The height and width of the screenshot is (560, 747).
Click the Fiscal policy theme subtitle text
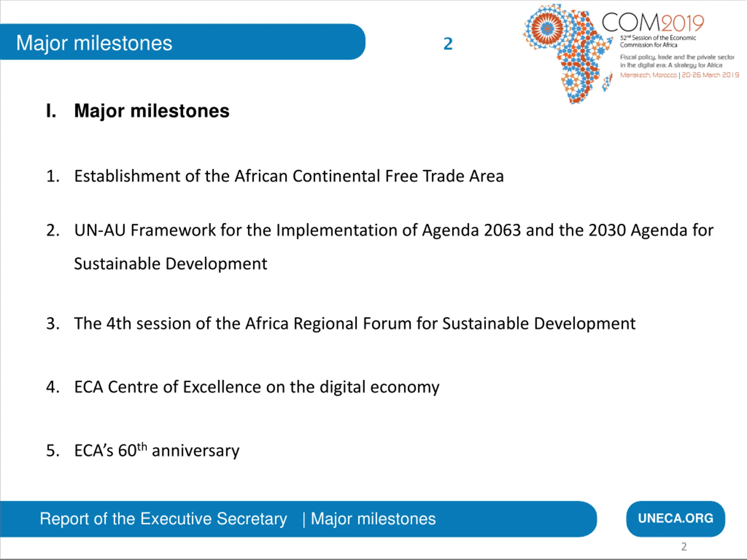tap(677, 61)
